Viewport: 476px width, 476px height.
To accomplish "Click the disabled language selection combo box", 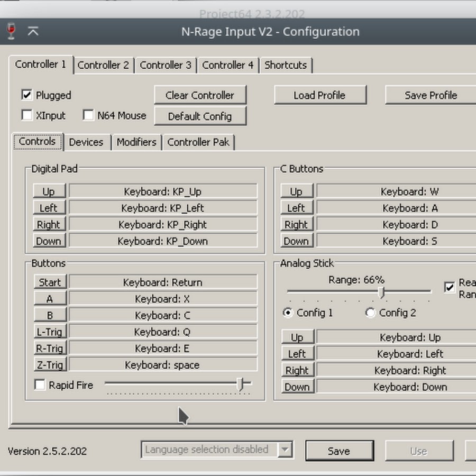I will tap(217, 450).
